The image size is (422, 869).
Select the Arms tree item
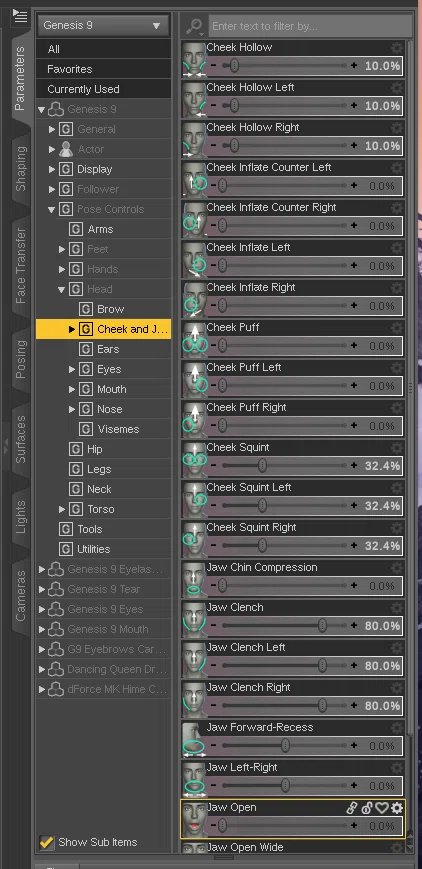pyautogui.click(x=100, y=229)
